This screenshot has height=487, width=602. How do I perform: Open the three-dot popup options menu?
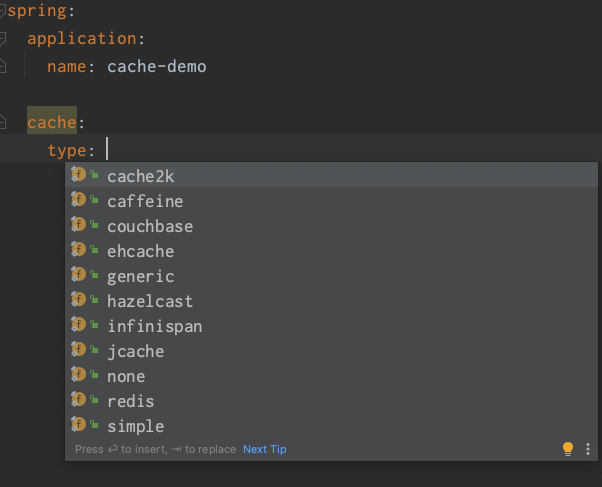(587, 449)
